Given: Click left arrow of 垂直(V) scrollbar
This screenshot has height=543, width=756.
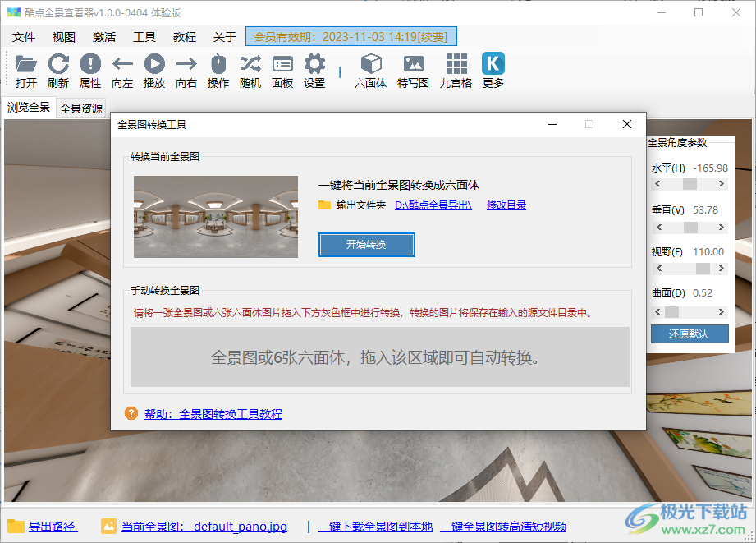Looking at the screenshot, I should (x=659, y=228).
